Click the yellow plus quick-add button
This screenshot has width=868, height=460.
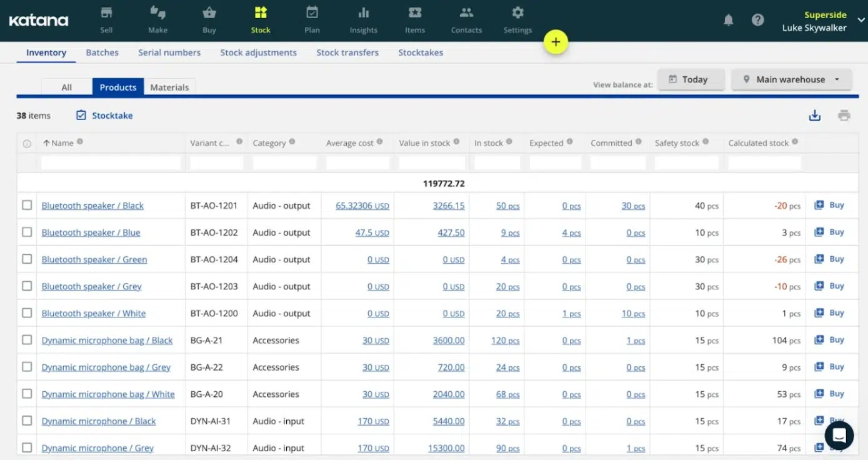click(x=556, y=42)
